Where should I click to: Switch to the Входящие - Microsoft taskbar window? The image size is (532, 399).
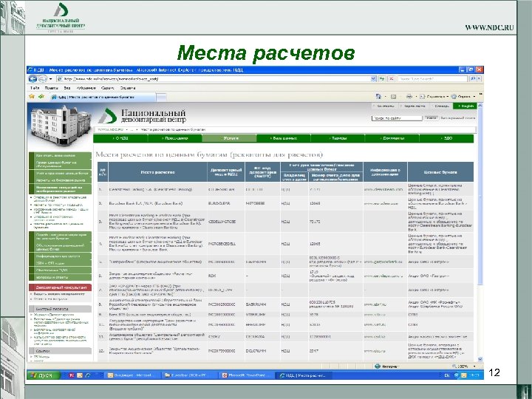[x=133, y=375]
